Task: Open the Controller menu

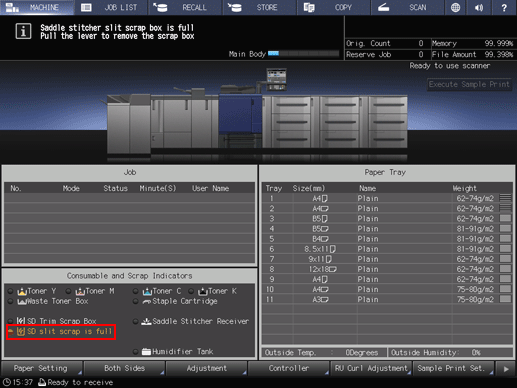Action: point(289,368)
